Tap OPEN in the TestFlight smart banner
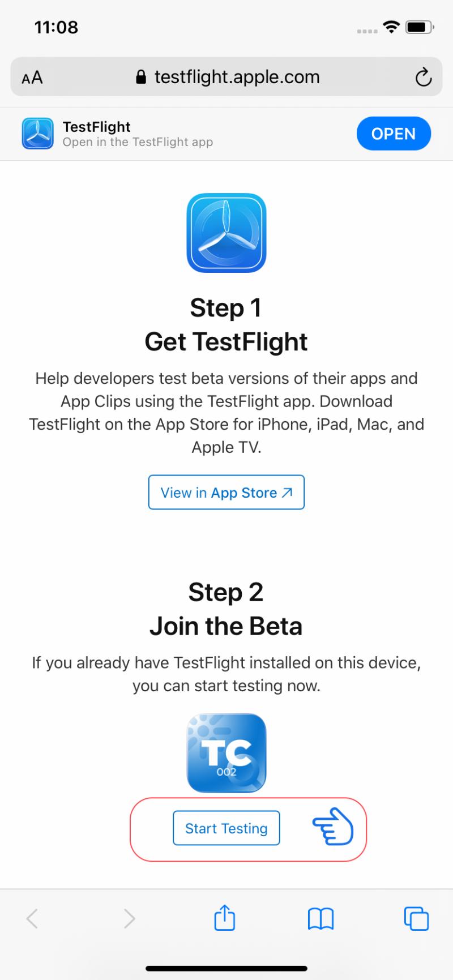The image size is (453, 980). (394, 134)
